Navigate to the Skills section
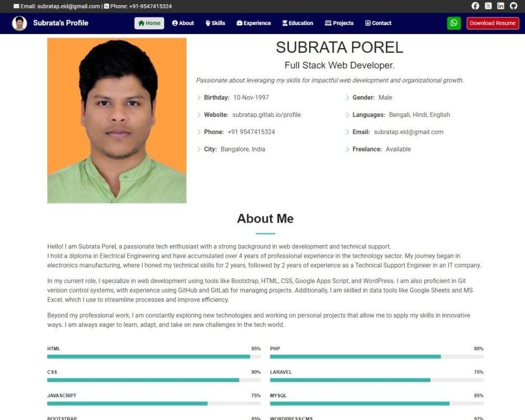 pyautogui.click(x=215, y=23)
